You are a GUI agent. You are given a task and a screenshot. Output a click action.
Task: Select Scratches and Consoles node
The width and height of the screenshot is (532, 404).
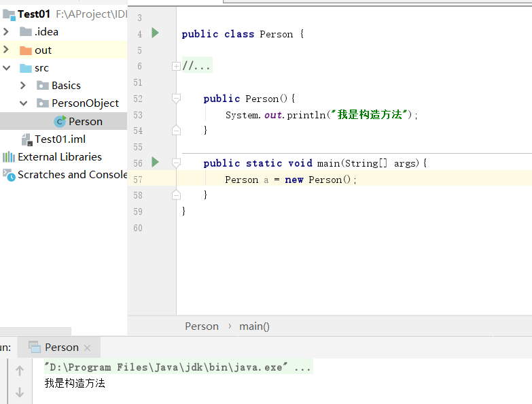73,175
